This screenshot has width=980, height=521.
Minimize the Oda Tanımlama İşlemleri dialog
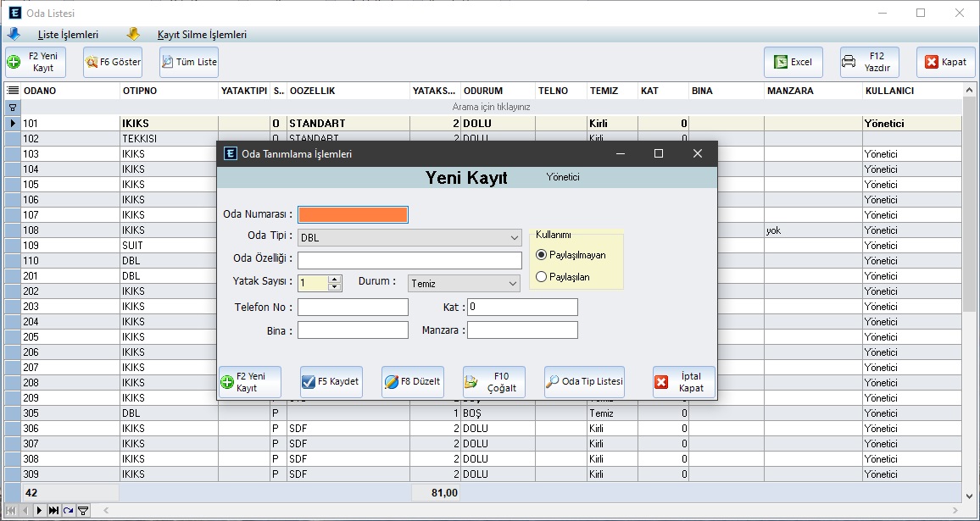620,153
